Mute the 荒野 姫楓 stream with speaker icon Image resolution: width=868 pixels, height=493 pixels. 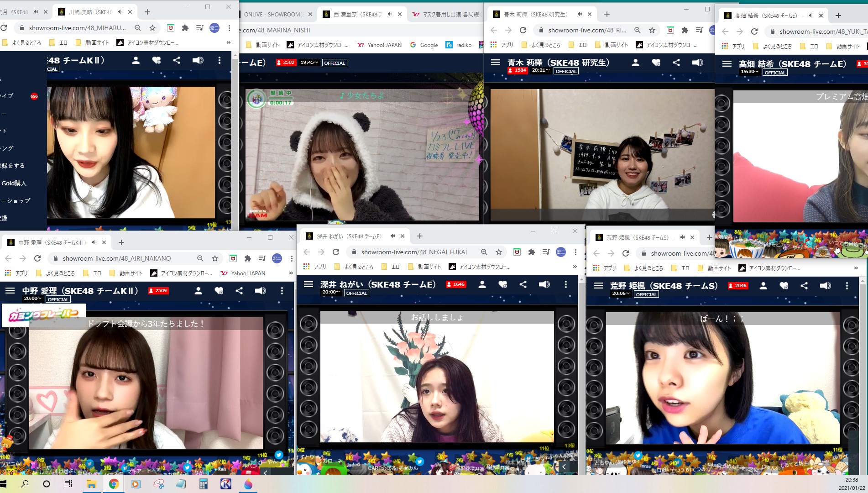(825, 286)
